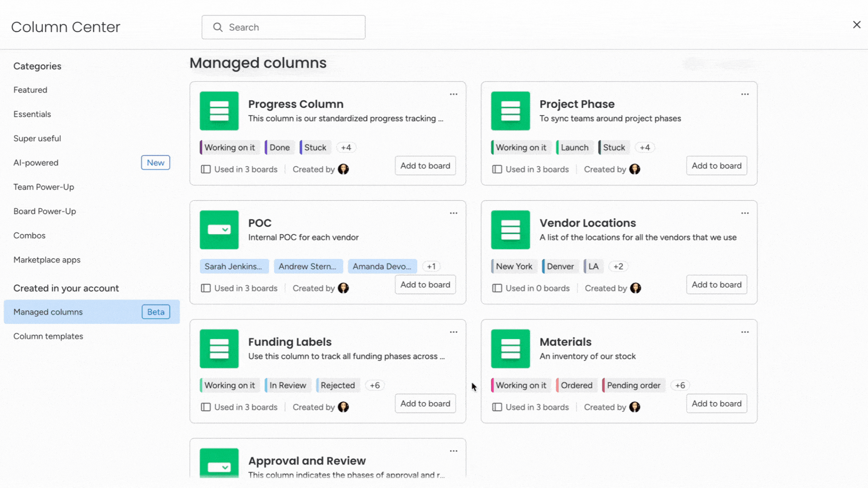This screenshot has height=488, width=868.
Task: Click the Materials column green icon
Action: coord(510,348)
